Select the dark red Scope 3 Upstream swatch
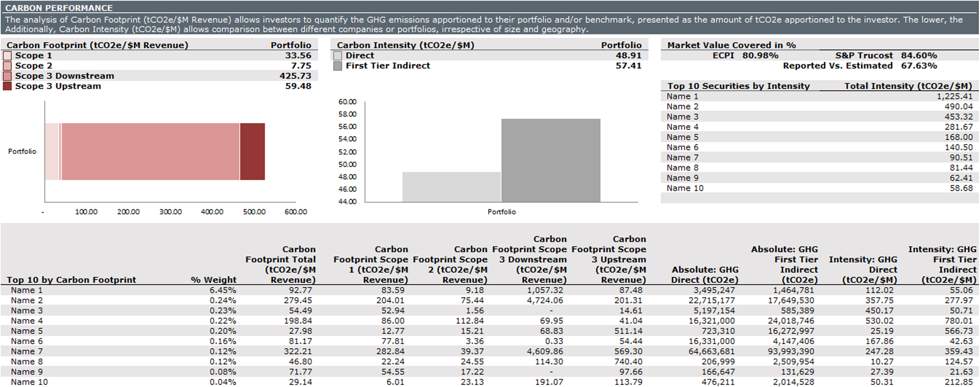Image resolution: width=980 pixels, height=387 pixels. 7,86
